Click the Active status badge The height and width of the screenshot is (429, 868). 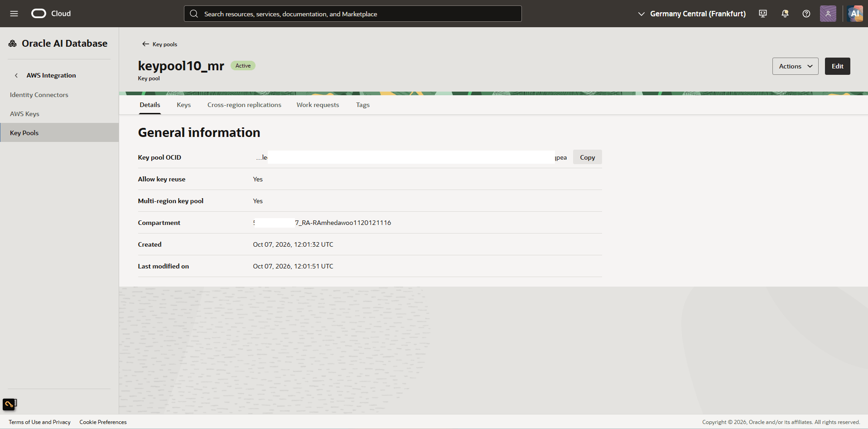coord(243,66)
